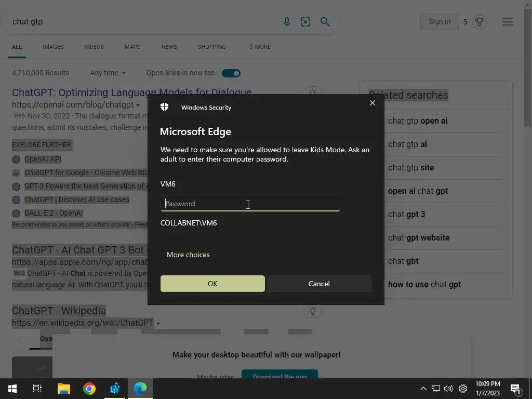This screenshot has width=532, height=399.
Task: Click lightbulb icon beside ChatGPT Wikipedia result
Action: [312, 311]
